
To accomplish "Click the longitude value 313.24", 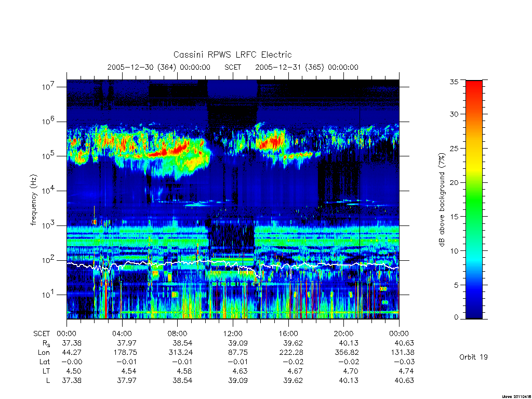I will (180, 353).
